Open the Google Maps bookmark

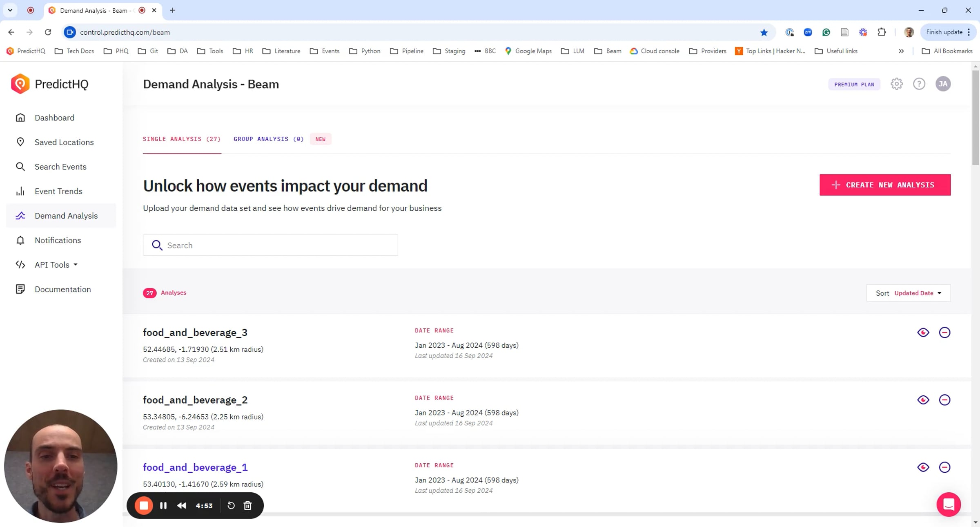(528, 51)
